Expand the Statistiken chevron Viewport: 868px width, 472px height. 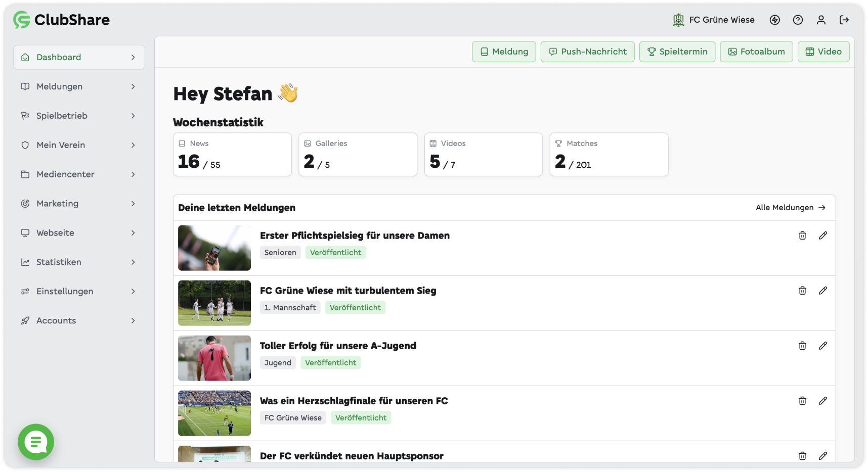pyautogui.click(x=133, y=262)
